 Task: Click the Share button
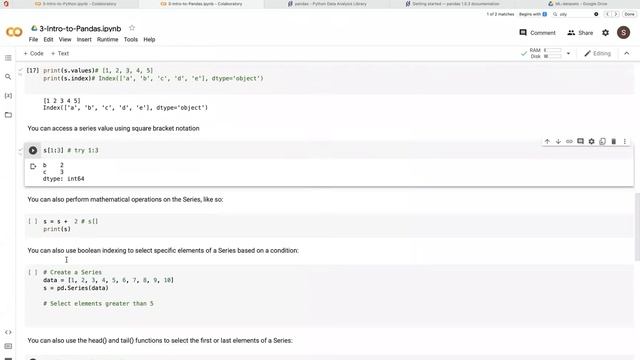coord(580,32)
